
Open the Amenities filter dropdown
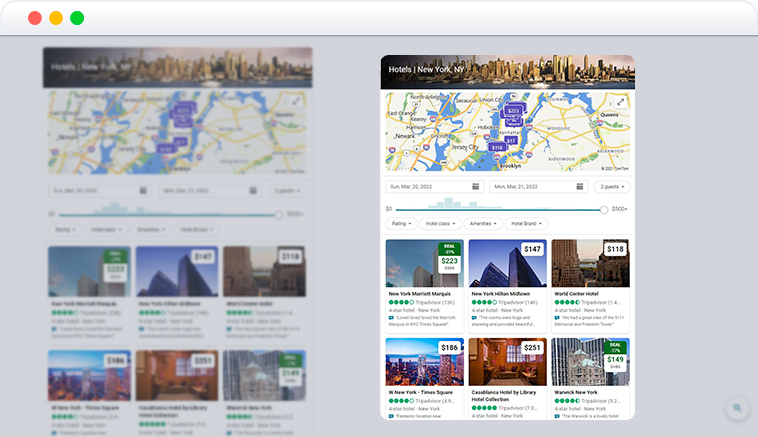483,224
